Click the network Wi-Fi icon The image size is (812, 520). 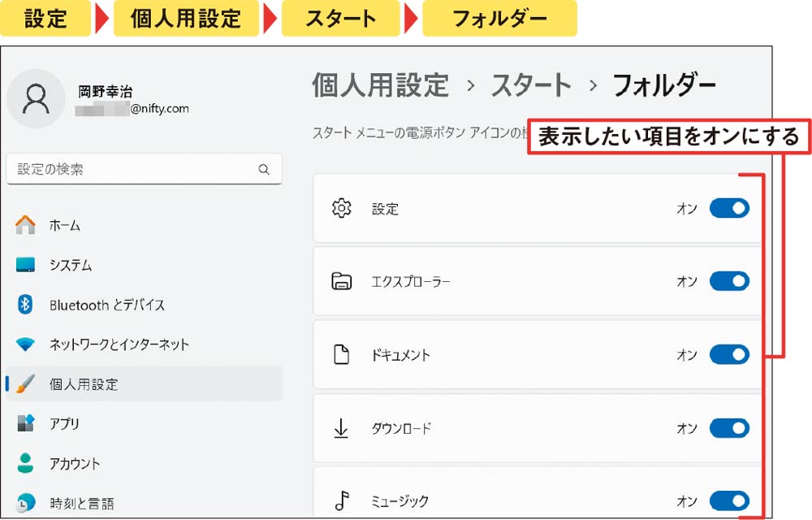[25, 344]
